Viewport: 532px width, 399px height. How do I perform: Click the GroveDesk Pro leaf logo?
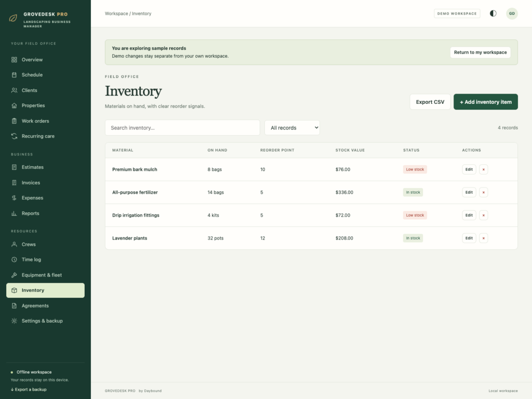pos(13,18)
